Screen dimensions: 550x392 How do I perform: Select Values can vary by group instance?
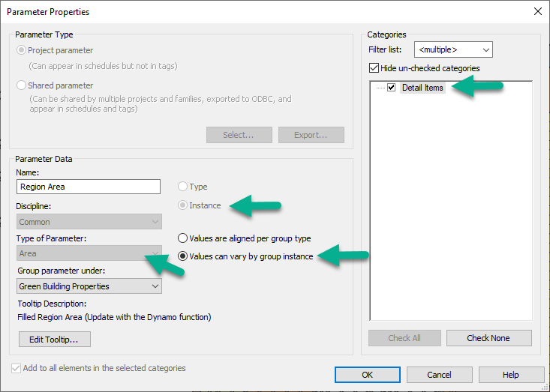click(182, 256)
